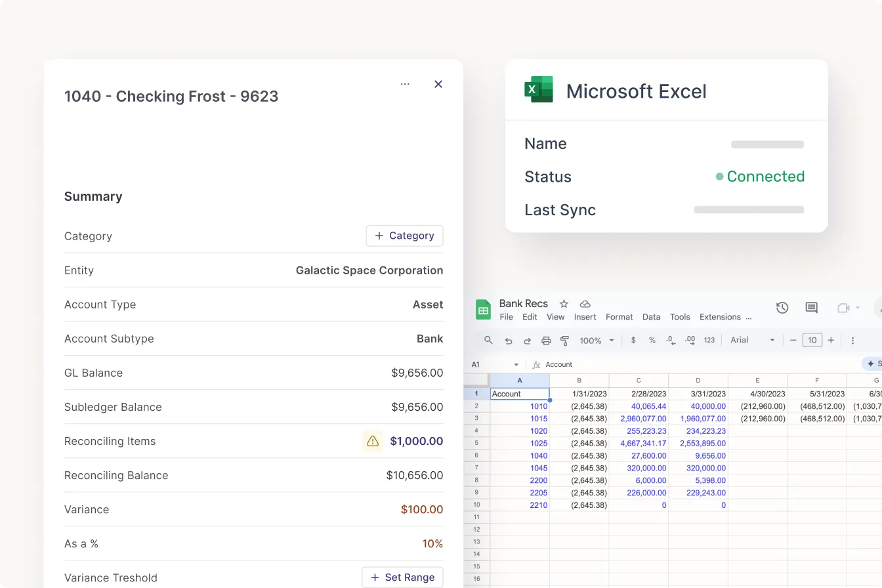
Task: Open the three-dot options menu in account panel
Action: tap(405, 84)
